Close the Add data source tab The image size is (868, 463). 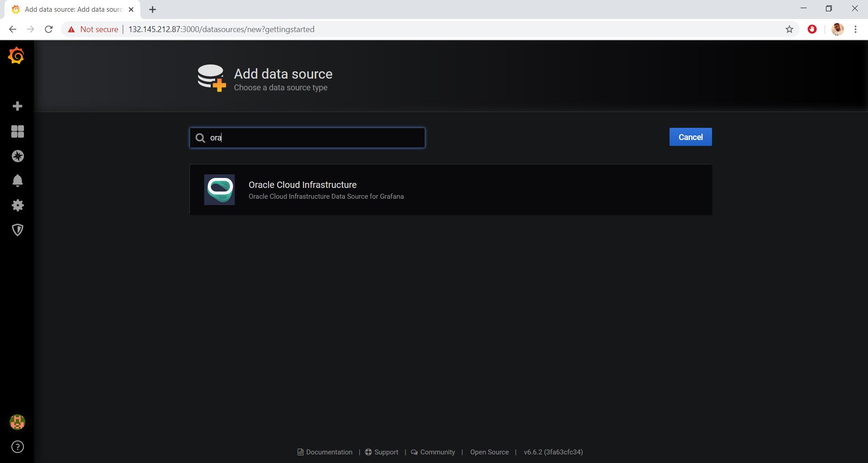131,9
